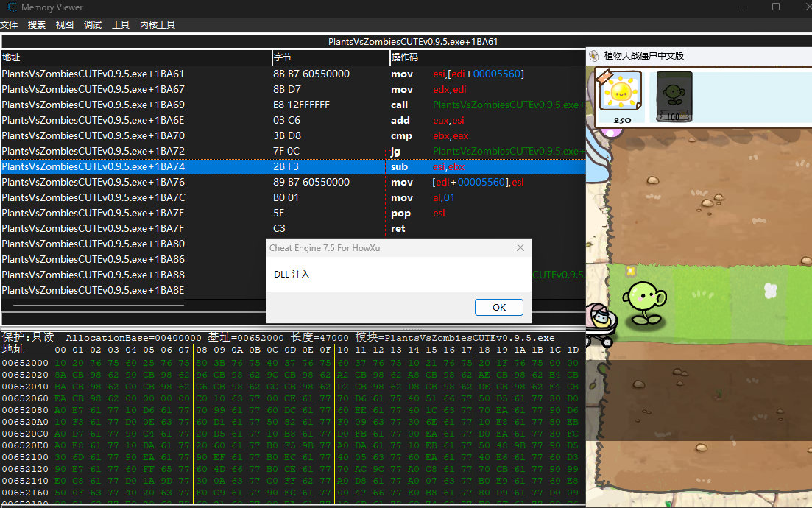Open the 视图 menu

click(65, 25)
